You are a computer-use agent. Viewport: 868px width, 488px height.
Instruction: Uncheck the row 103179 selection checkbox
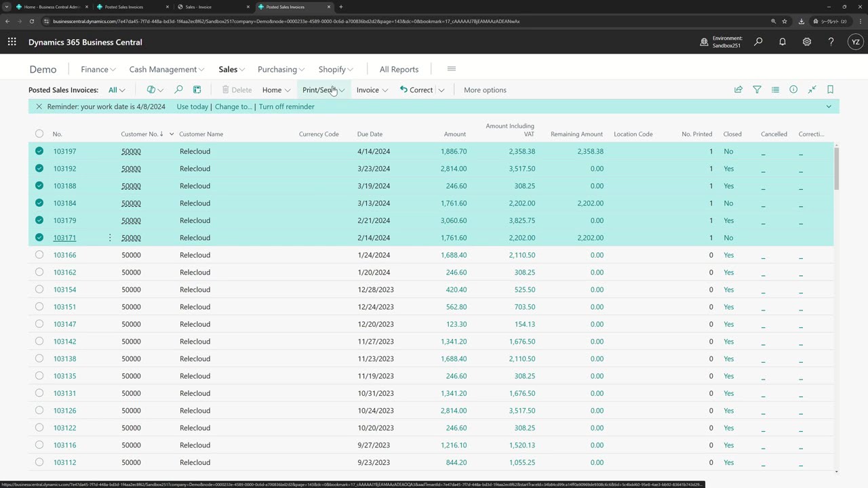point(39,220)
